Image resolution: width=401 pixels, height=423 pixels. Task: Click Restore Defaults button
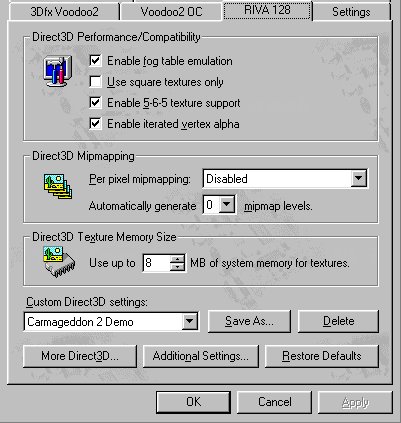[x=322, y=356]
